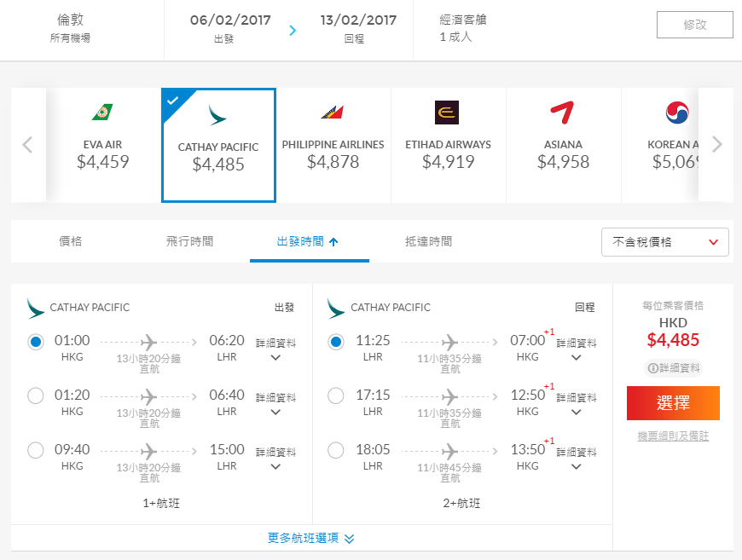Click the price info icon under HKD $4,485
Screen dimensions: 742x560
click(653, 368)
